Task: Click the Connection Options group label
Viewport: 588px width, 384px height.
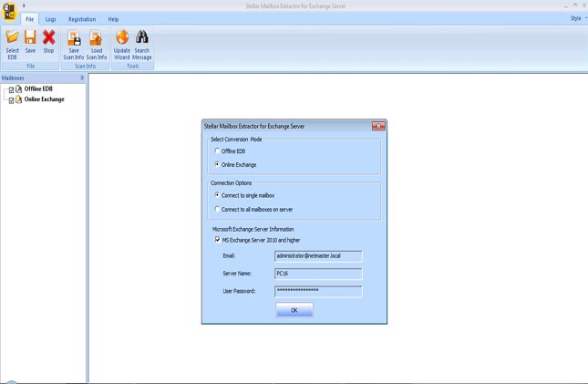Action: 231,182
